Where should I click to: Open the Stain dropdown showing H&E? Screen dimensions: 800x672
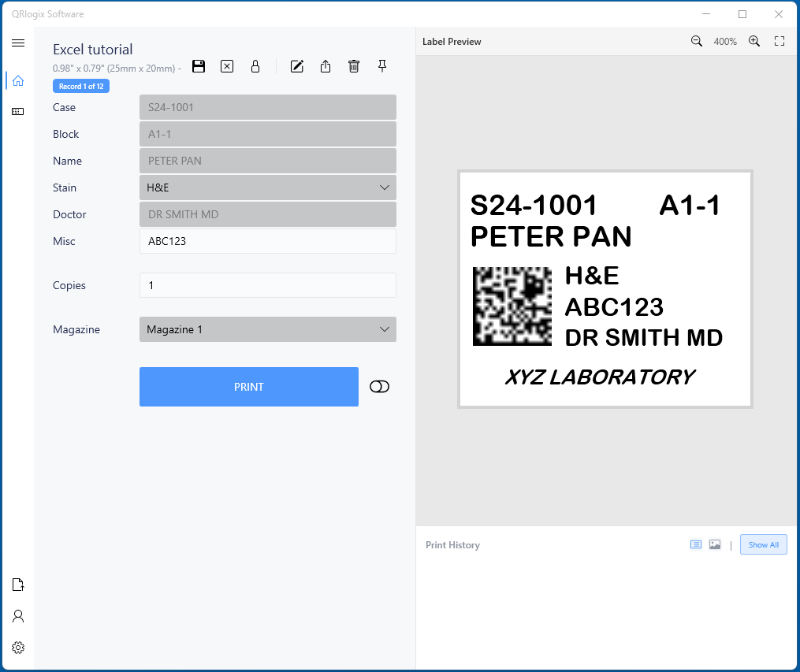[268, 187]
